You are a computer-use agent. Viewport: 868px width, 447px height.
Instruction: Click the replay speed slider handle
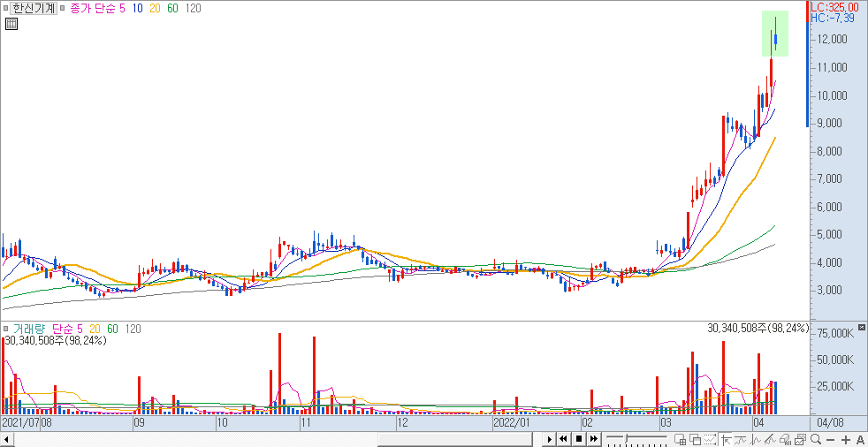click(x=626, y=439)
